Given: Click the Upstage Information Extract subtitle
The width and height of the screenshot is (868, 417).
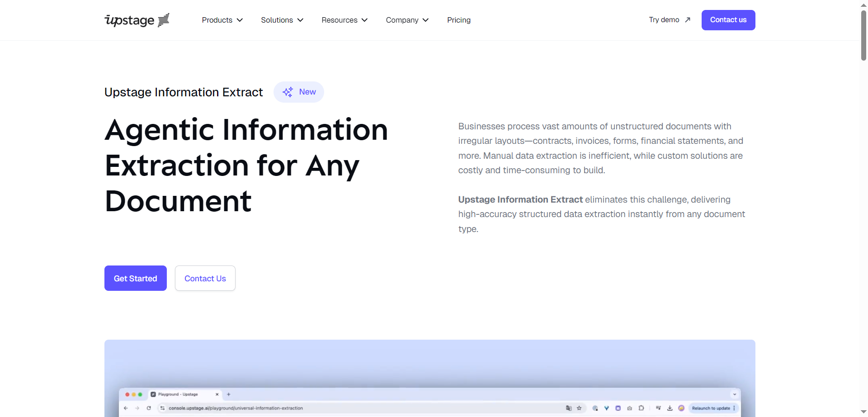Looking at the screenshot, I should pyautogui.click(x=184, y=92).
